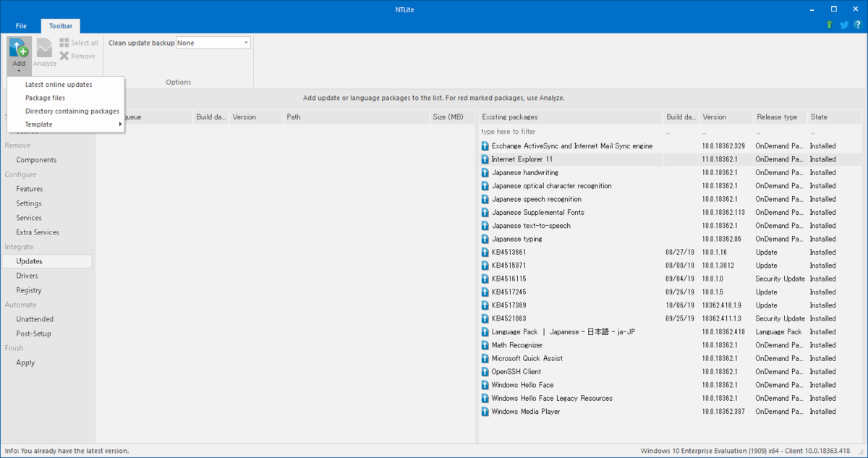
Task: Open the Post-Setup page
Action: 33,334
